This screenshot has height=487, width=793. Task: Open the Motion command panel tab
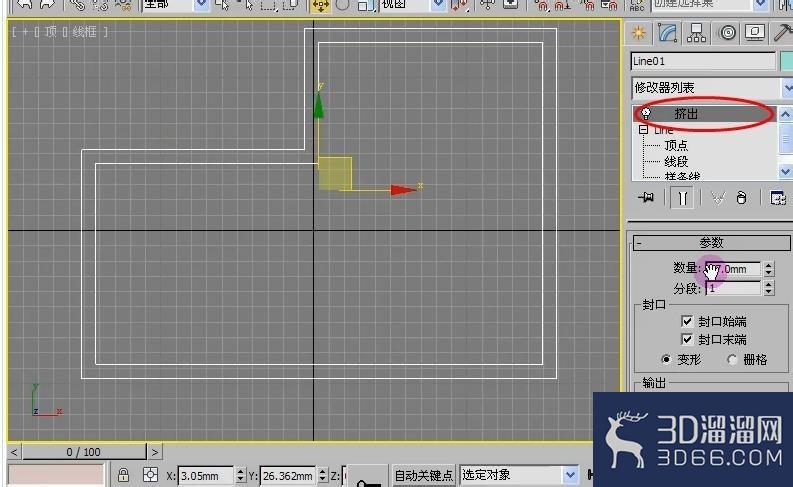tap(727, 33)
